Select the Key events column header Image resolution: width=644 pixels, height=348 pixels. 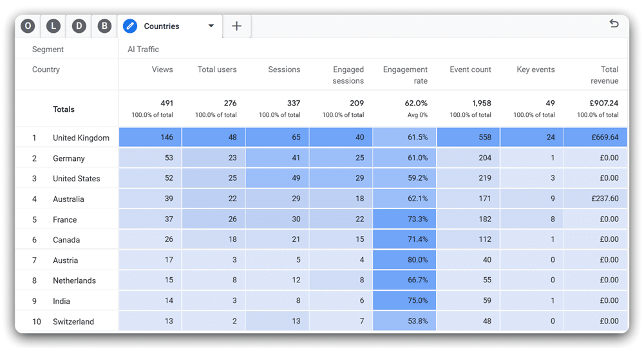pyautogui.click(x=535, y=69)
